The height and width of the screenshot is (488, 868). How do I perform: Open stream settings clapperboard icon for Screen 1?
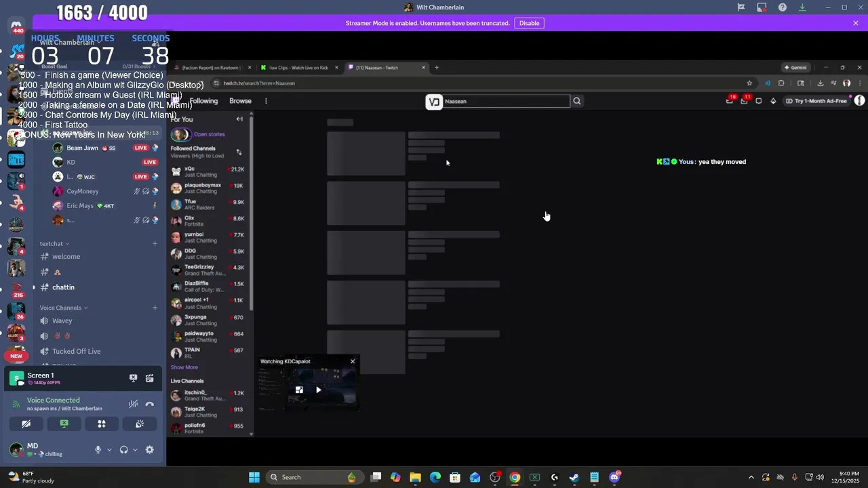pos(150,378)
